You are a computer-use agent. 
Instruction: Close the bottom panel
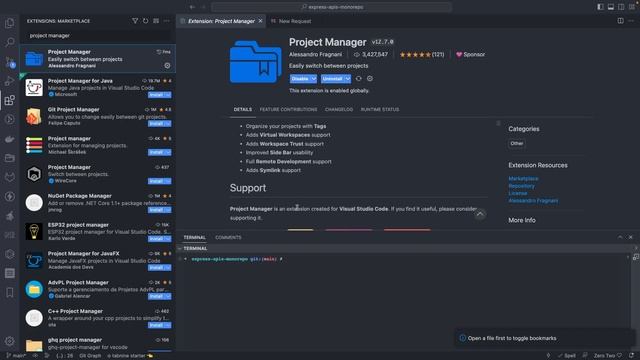pyautogui.click(x=631, y=237)
